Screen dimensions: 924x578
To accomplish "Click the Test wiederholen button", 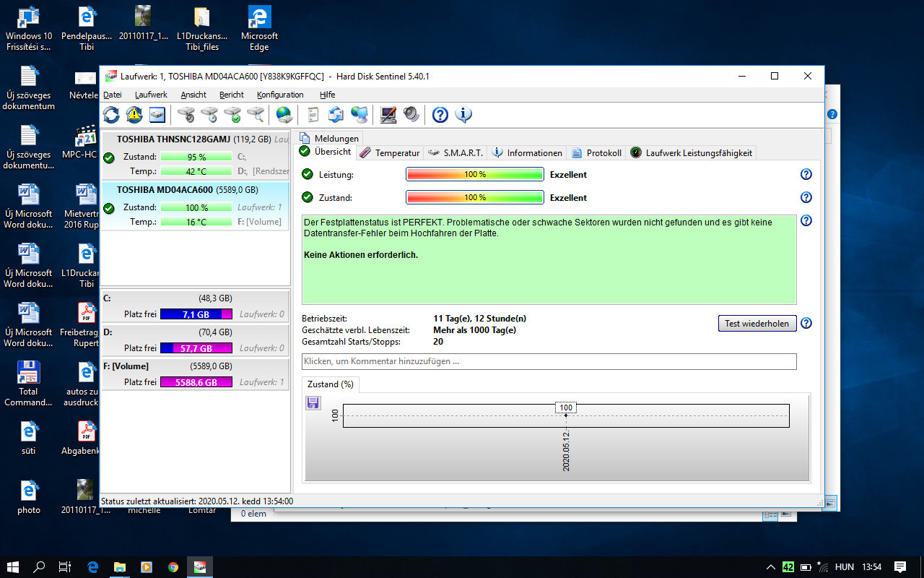I will click(757, 323).
